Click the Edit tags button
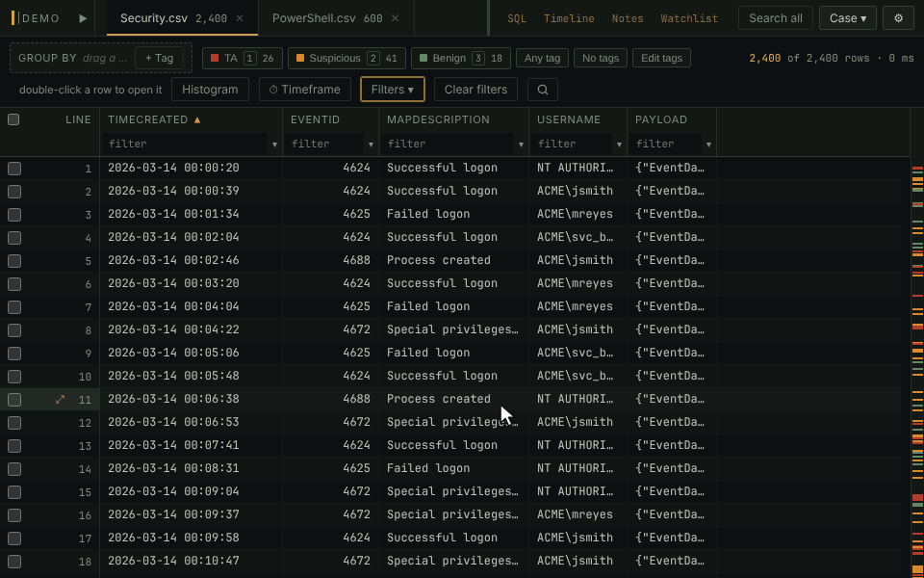924x578 pixels. pyautogui.click(x=661, y=58)
